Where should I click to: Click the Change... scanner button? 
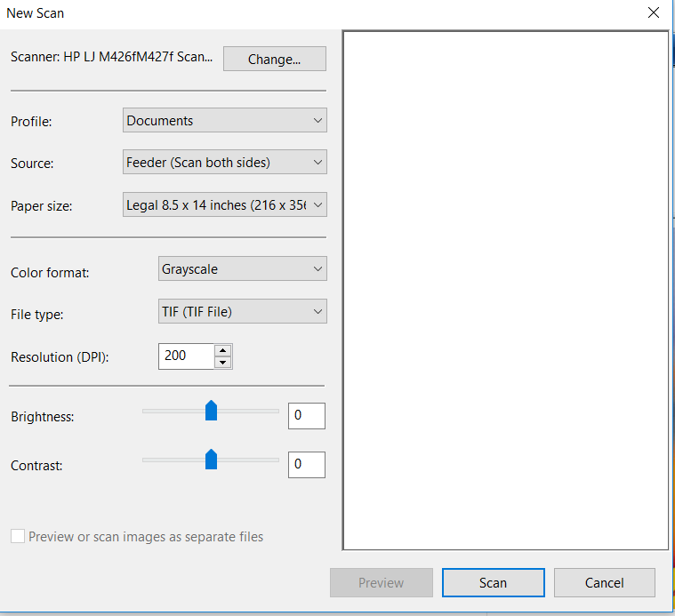coord(275,59)
